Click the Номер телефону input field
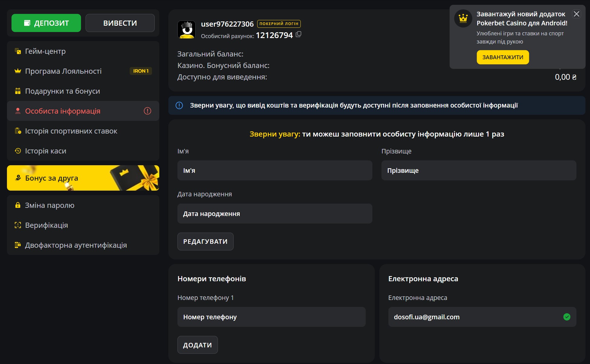590x364 pixels. [271, 317]
